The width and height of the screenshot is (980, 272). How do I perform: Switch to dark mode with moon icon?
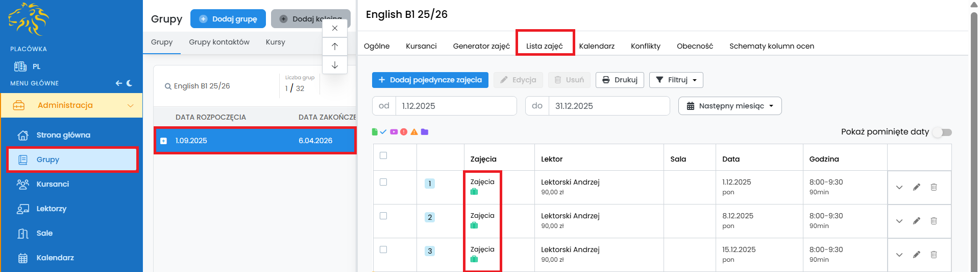tap(130, 83)
